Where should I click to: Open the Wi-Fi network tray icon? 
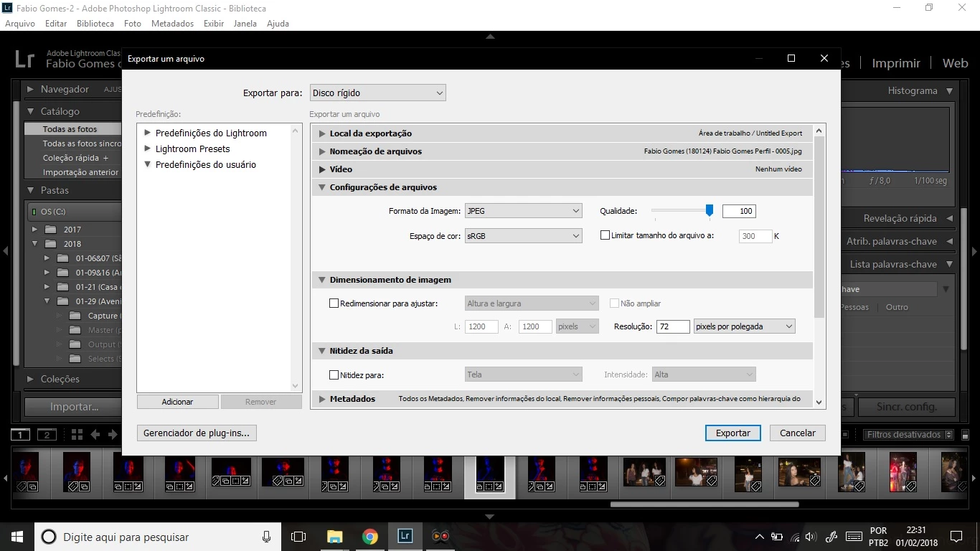(794, 537)
